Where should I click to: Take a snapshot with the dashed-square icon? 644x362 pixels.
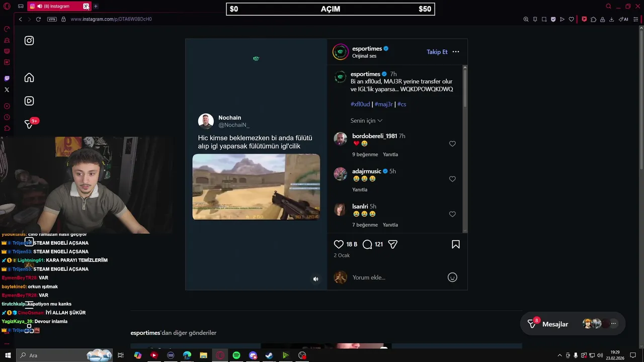pyautogui.click(x=544, y=19)
